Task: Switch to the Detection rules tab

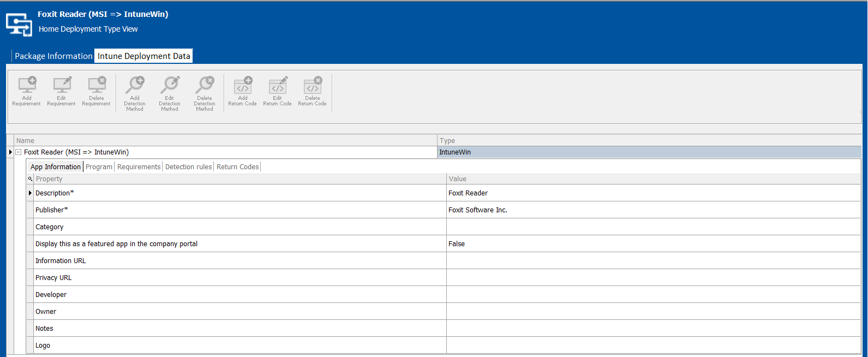Action: point(188,167)
